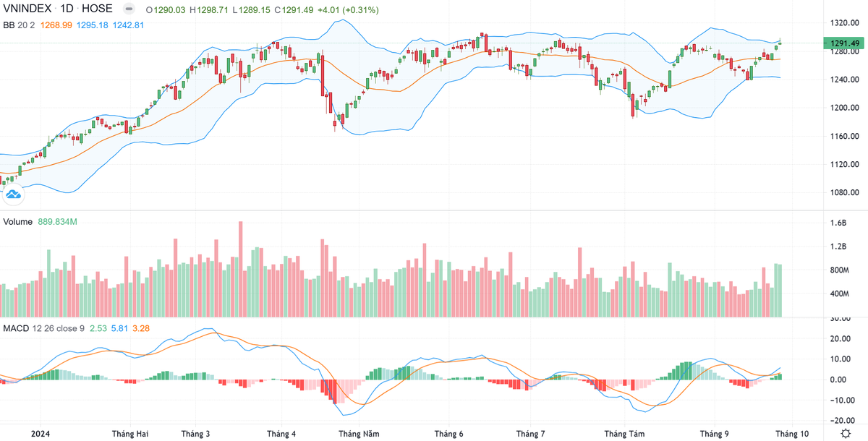
Task: Click the orange MACD signal value 3.28
Action: [141, 329]
